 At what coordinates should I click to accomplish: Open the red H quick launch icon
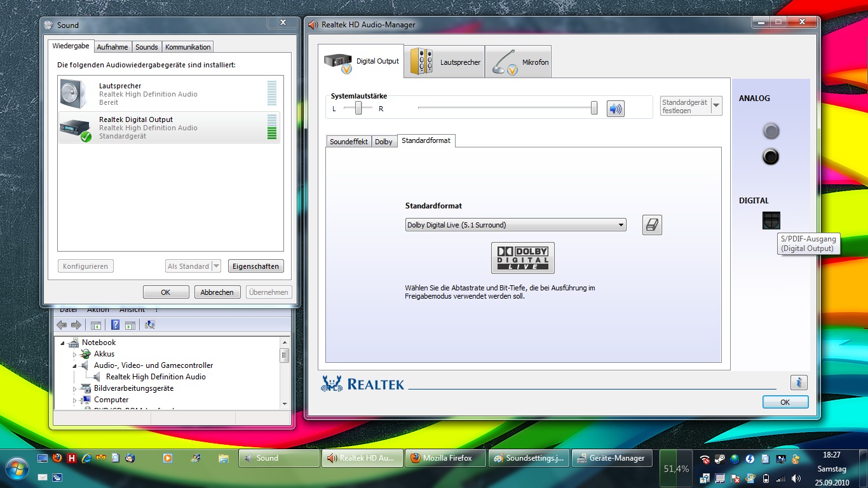[x=72, y=457]
